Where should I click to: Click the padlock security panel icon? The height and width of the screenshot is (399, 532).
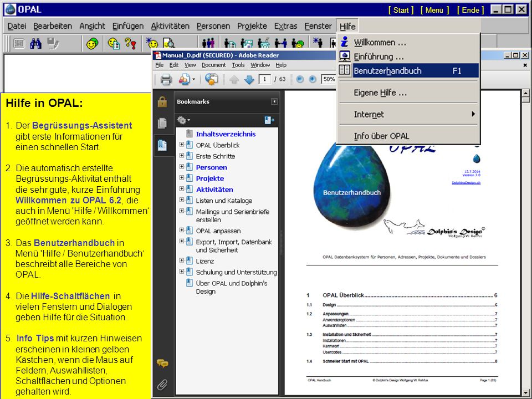tap(162, 102)
